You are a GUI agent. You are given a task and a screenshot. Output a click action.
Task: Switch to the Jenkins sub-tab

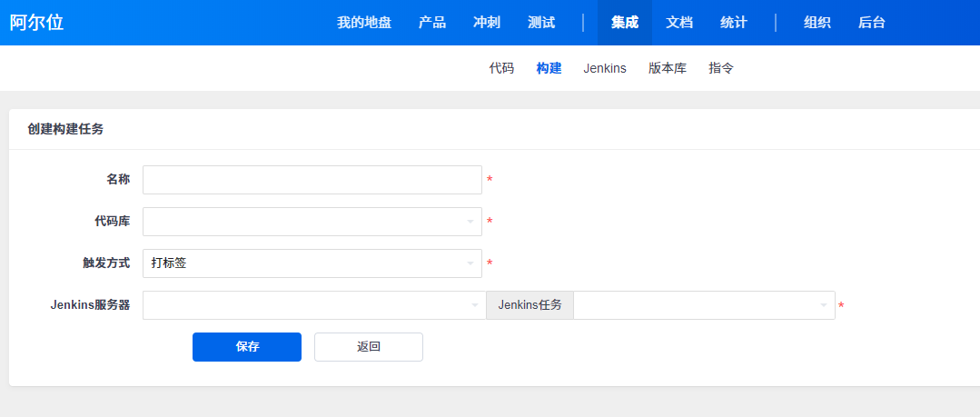tap(604, 68)
